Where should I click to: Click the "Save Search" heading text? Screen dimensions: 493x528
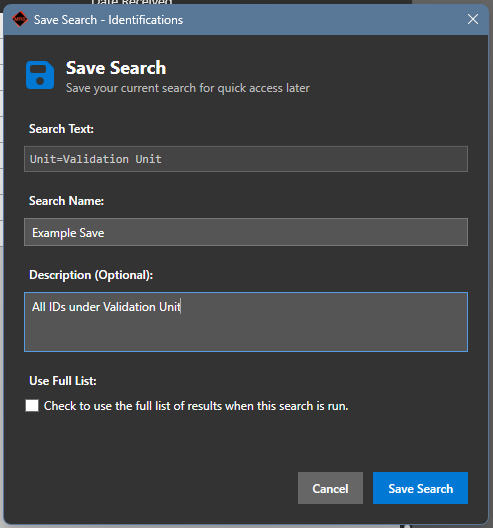(116, 68)
